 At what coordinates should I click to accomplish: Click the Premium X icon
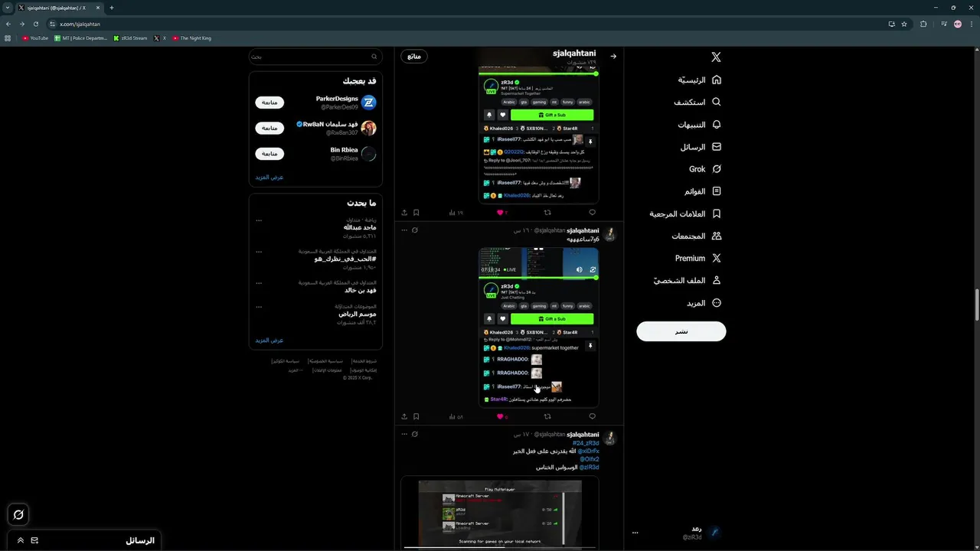[717, 258]
